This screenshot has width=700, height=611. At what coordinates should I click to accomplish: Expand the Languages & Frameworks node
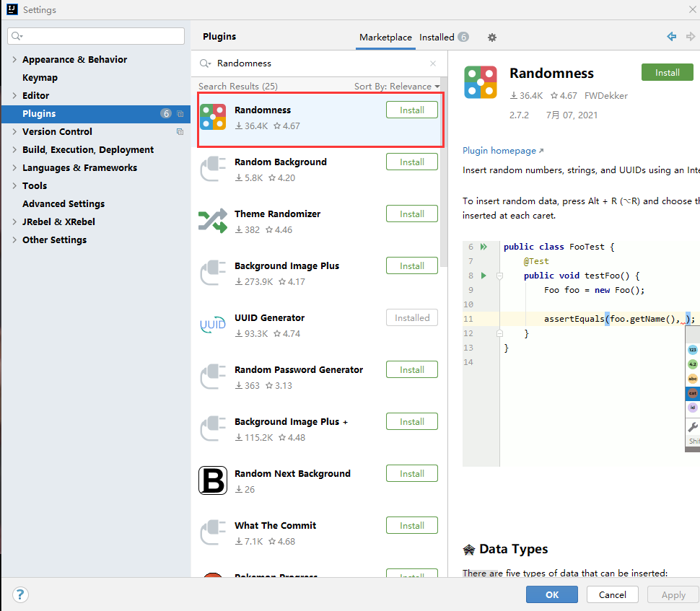point(14,168)
